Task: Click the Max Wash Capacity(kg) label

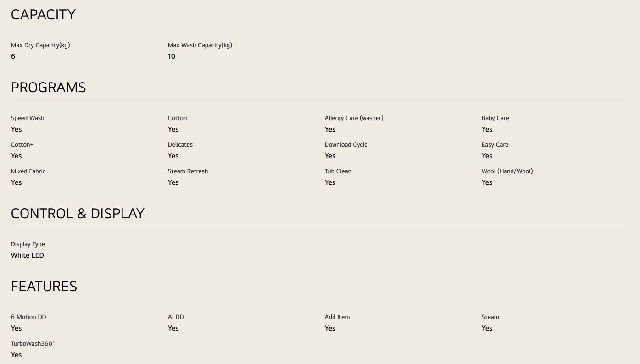Action: (200, 45)
